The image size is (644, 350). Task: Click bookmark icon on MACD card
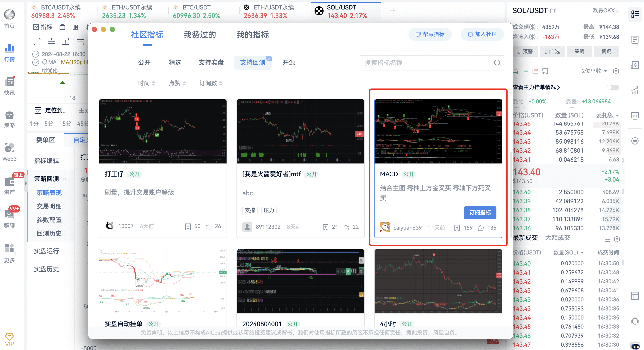(457, 228)
